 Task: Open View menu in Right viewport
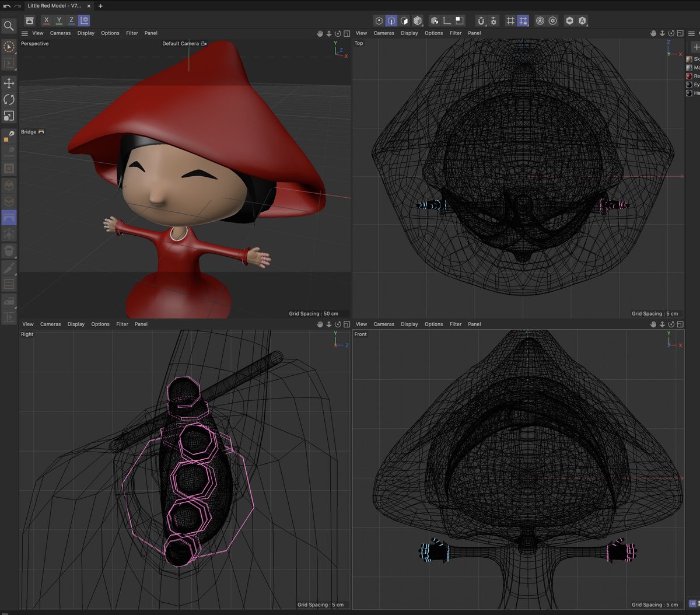[28, 324]
